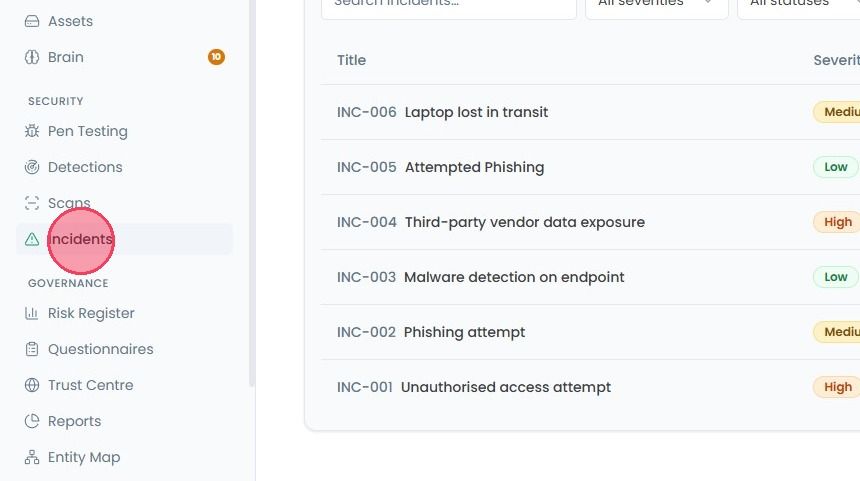Open the All statuses dropdown
The width and height of the screenshot is (860, 481).
coord(799,5)
